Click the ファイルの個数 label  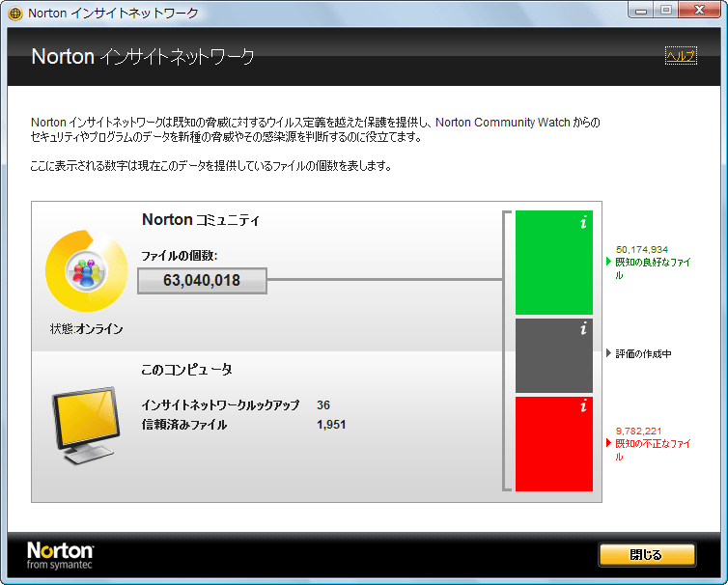coord(180,256)
